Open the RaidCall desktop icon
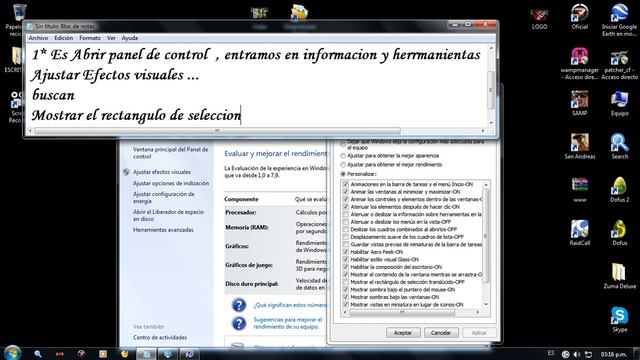The height and width of the screenshot is (360, 640). point(579,233)
